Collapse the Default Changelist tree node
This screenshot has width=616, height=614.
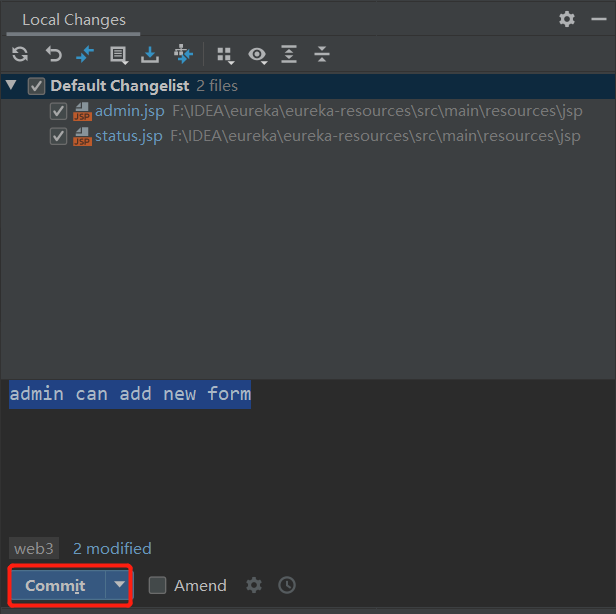click(x=12, y=86)
